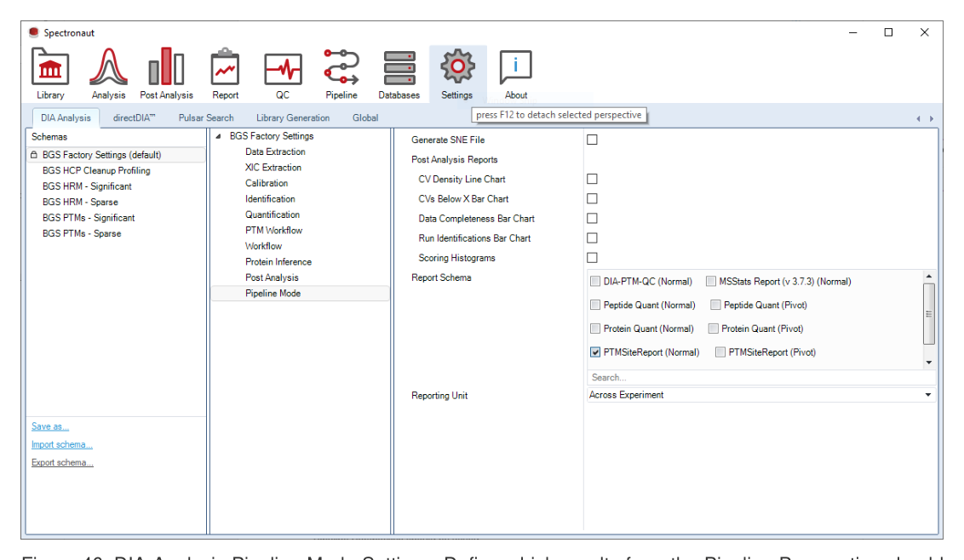Image resolution: width=964 pixels, height=560 pixels.
Task: Open Protein Inference settings node
Action: (x=278, y=262)
